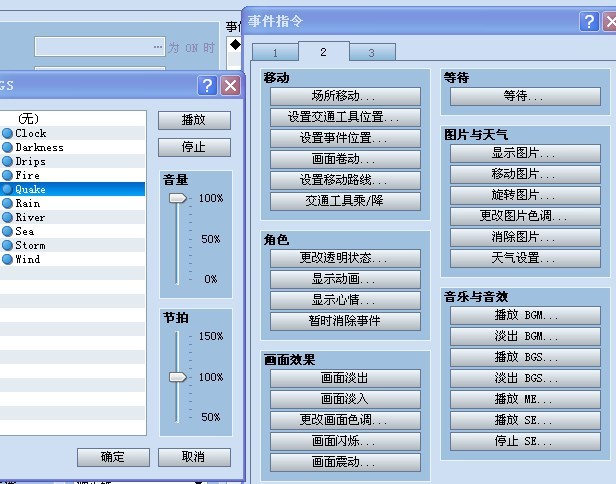Viewport: 616px width, 484px height.
Task: Open the 显示心情 command
Action: tap(345, 300)
